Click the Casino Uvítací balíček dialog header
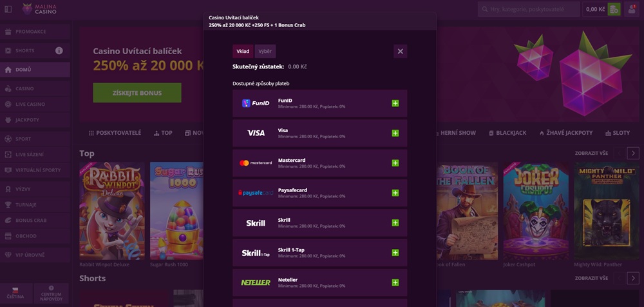Viewport: 644px width, 307px height. [319, 21]
